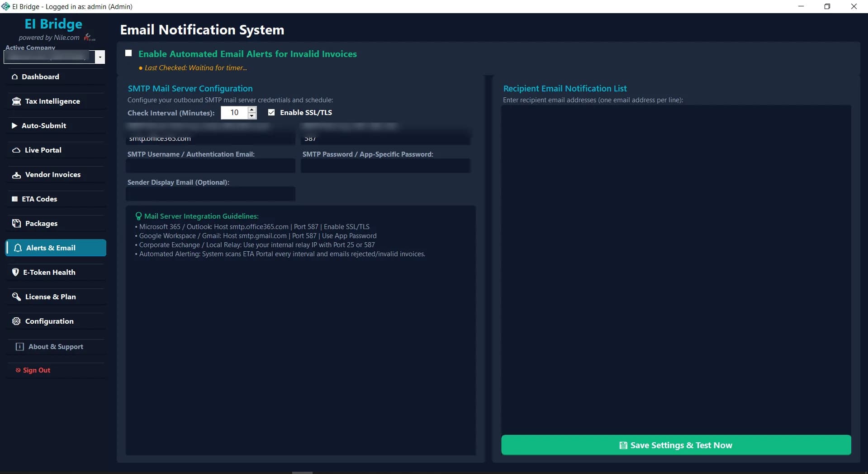Click the Tax Intelligence building icon

point(17,101)
